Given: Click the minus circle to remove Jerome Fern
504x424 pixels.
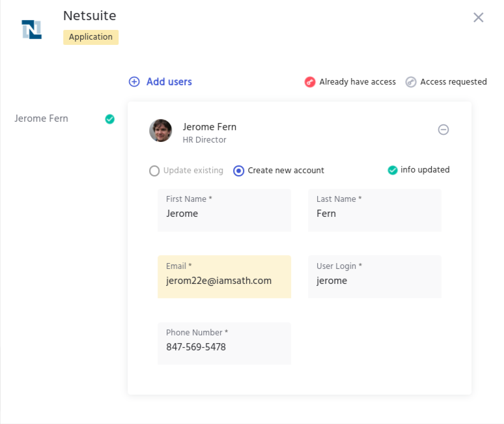Looking at the screenshot, I should [443, 130].
